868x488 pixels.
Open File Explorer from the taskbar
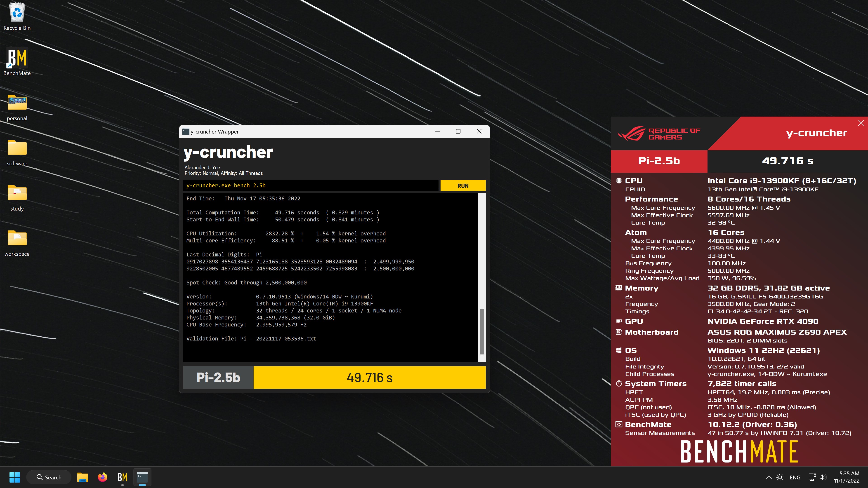(x=83, y=477)
